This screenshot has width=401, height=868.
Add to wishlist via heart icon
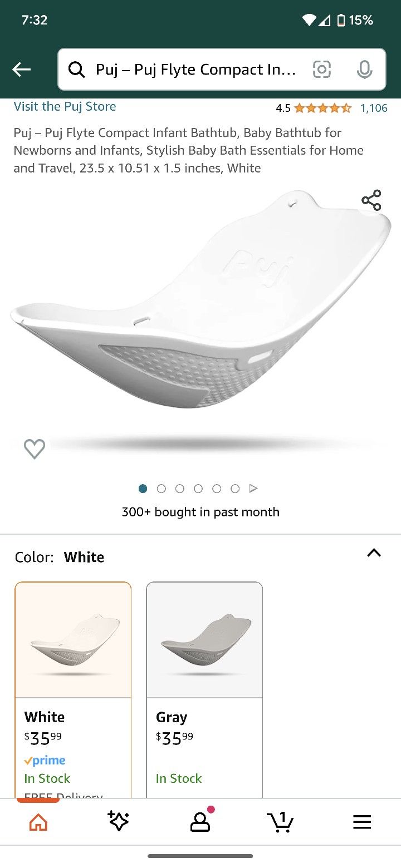pyautogui.click(x=35, y=449)
